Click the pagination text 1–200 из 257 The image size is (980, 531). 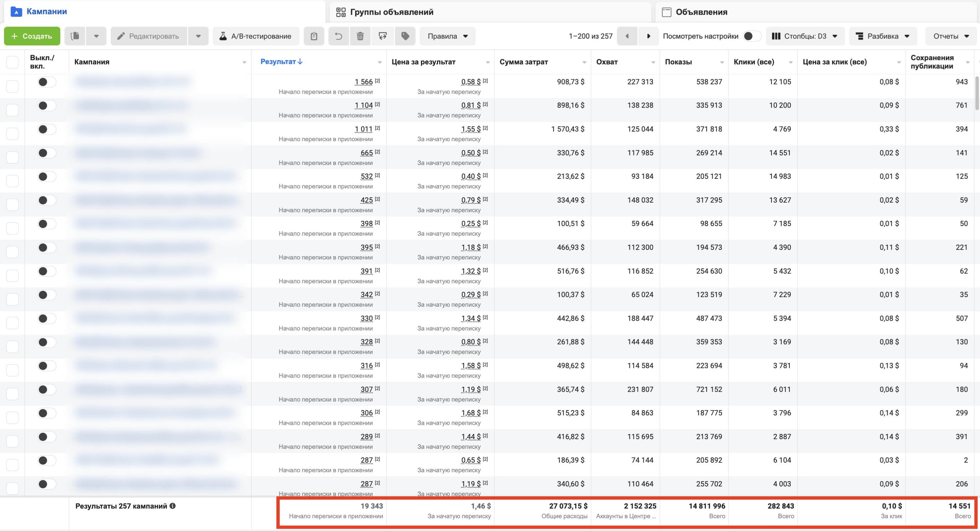pos(590,36)
